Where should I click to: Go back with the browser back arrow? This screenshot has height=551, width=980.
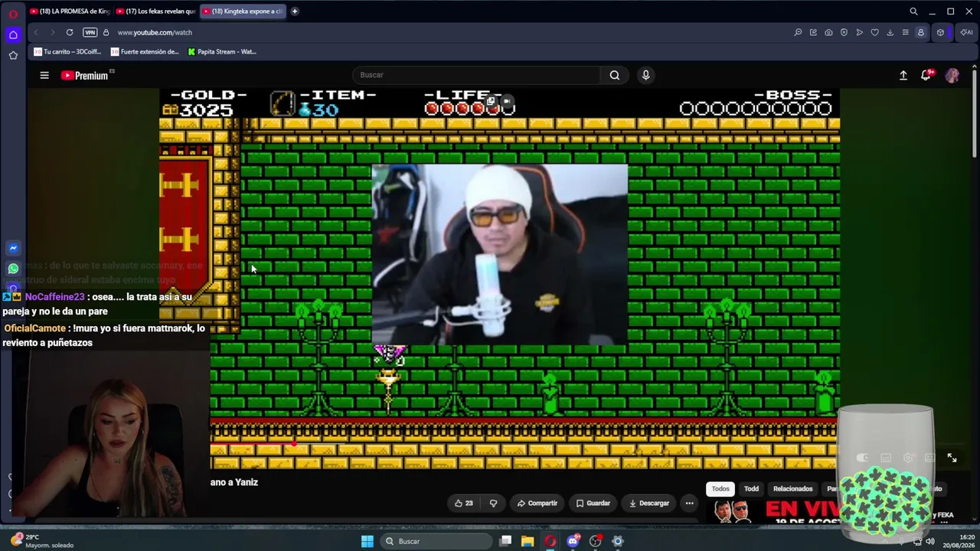(36, 32)
